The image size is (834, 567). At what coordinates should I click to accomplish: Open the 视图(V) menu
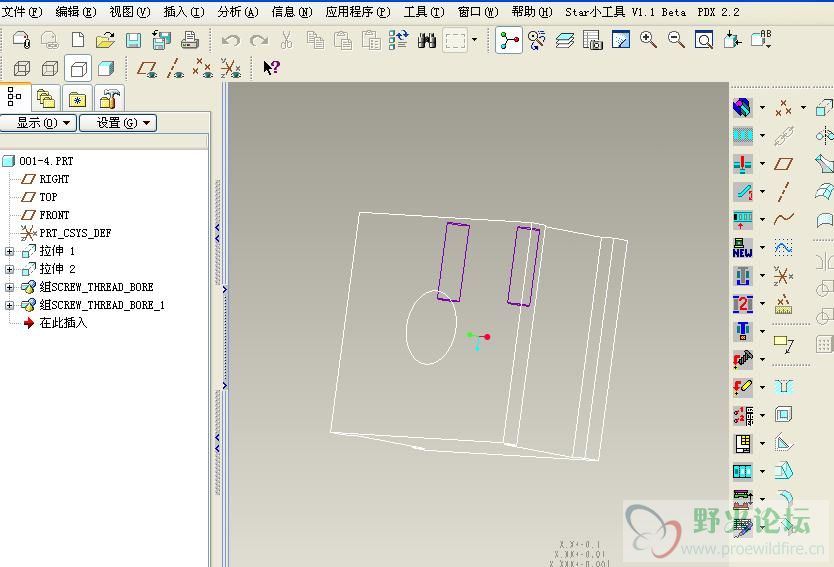point(130,12)
